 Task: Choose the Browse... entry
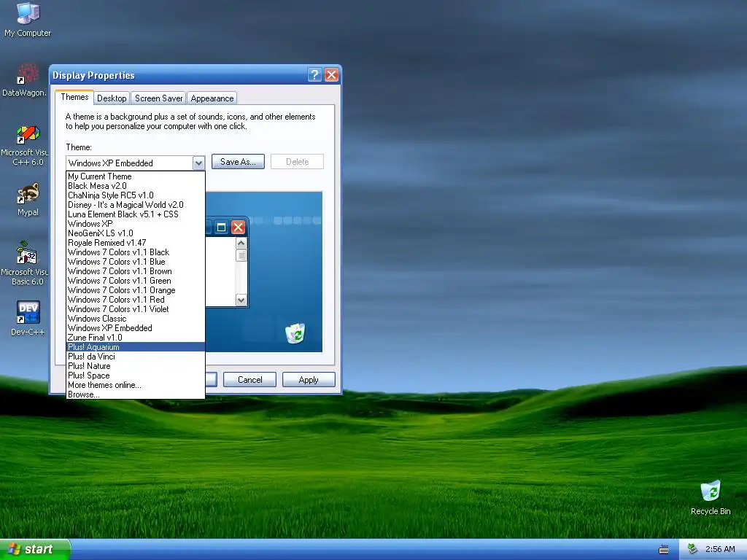(x=135, y=394)
